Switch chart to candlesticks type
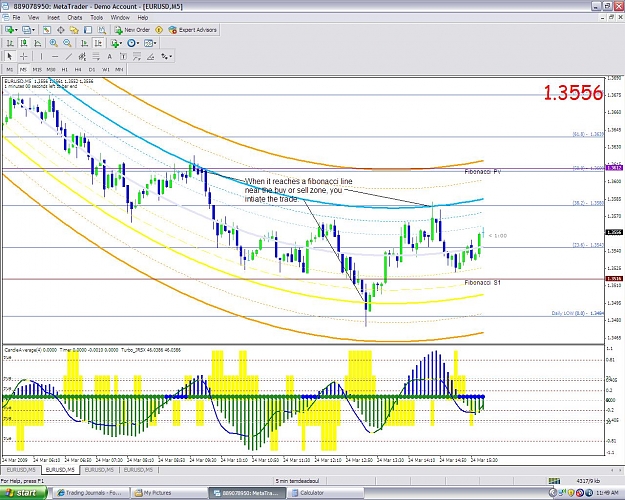The image size is (625, 500). tap(24, 43)
